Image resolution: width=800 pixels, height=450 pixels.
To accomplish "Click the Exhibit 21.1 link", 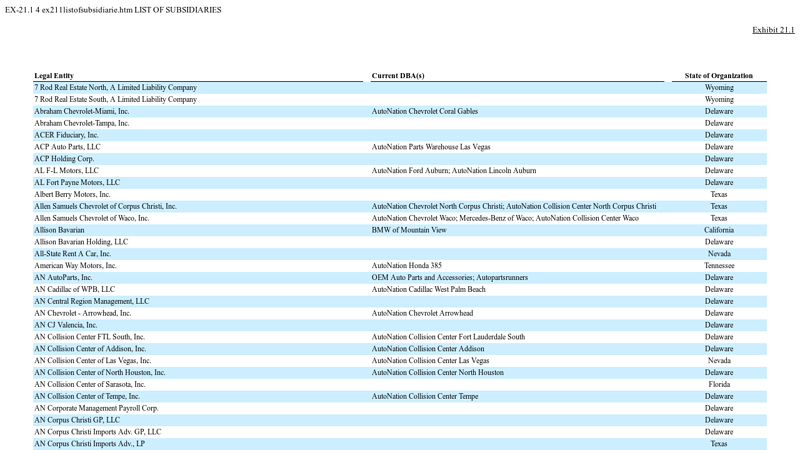I will click(x=773, y=30).
